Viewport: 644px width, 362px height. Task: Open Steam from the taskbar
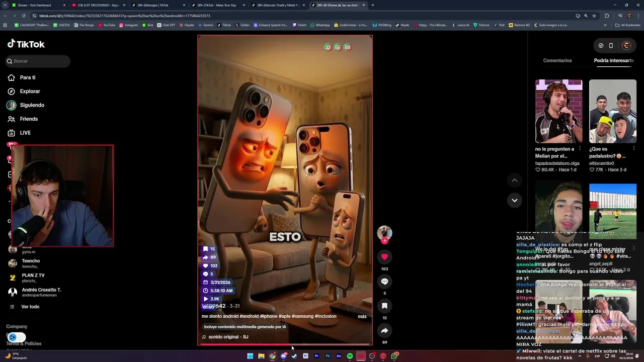coord(294,356)
